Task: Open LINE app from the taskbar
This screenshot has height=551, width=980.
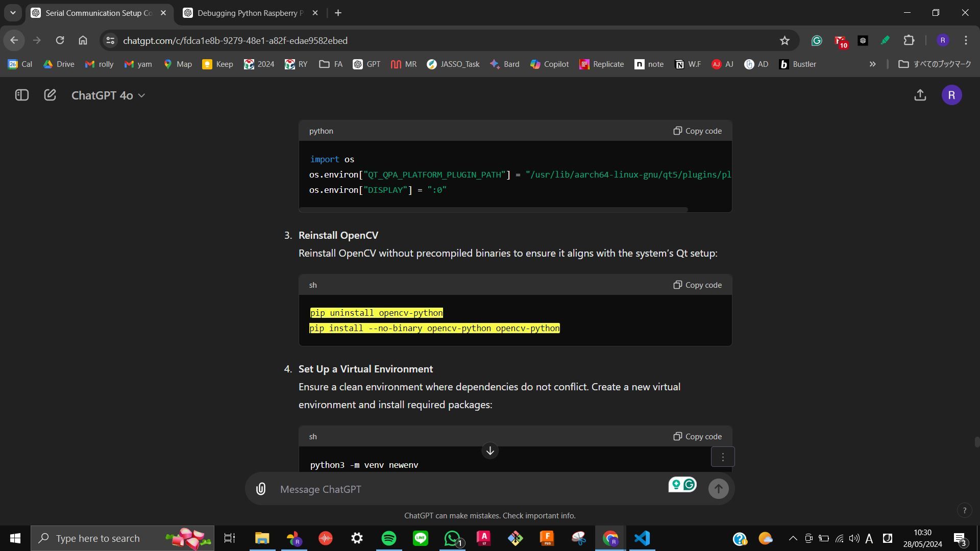Action: (421, 538)
